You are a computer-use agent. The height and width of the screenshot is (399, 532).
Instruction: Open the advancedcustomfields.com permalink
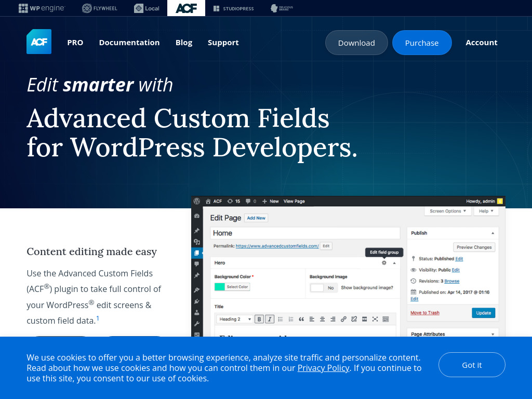pos(277,246)
